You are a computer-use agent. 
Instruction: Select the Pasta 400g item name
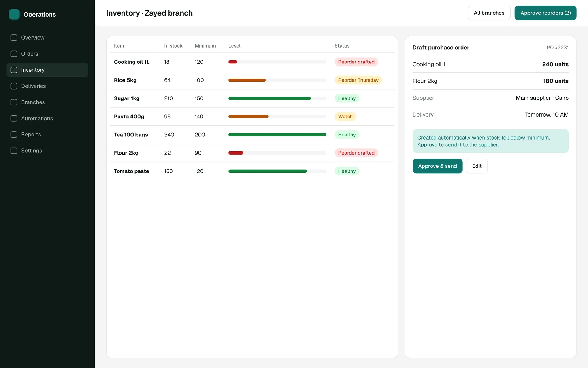click(x=129, y=117)
